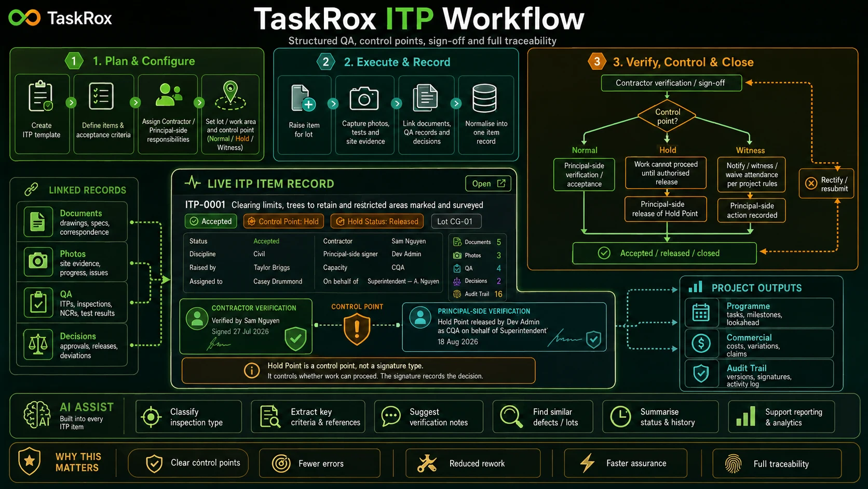The height and width of the screenshot is (489, 868).
Task: Click the Taylor Briggs raised-by value
Action: (272, 268)
